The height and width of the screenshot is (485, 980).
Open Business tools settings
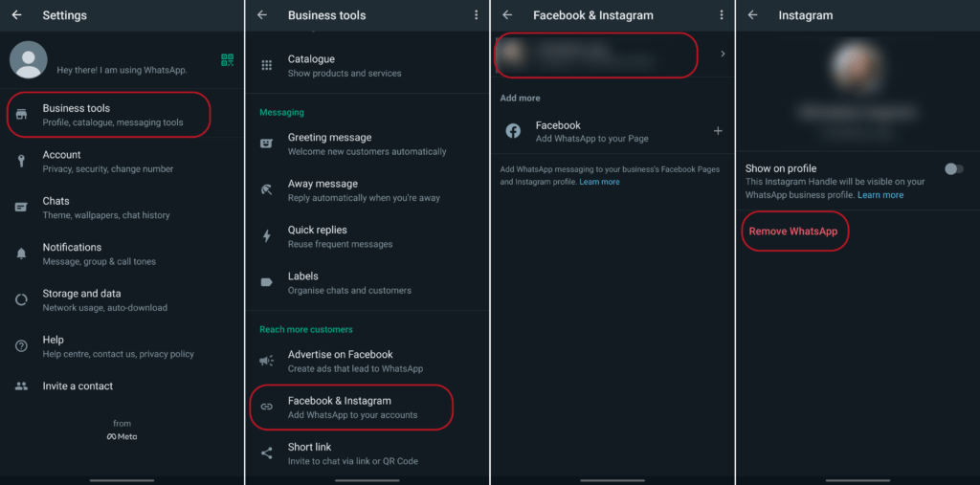(112, 115)
